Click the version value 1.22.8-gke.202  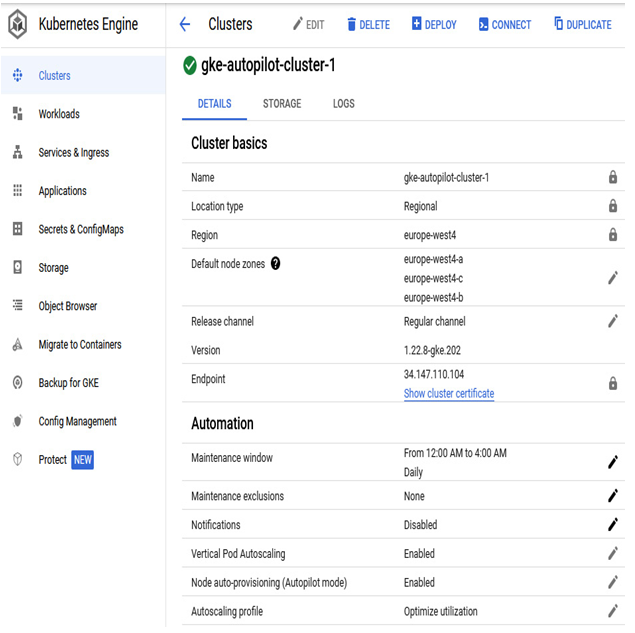point(432,350)
